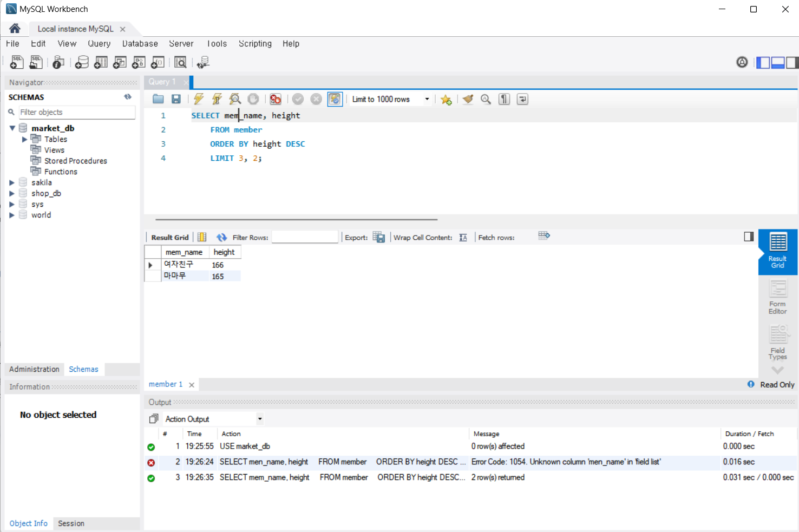Switch to the Administration tab

pos(34,369)
